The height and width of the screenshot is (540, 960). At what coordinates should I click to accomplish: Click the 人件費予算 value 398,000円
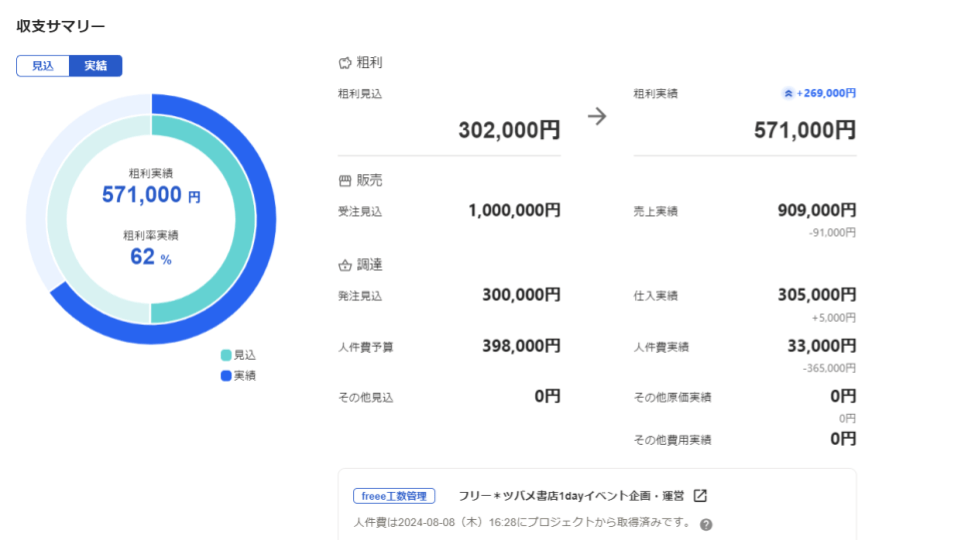[x=521, y=346]
